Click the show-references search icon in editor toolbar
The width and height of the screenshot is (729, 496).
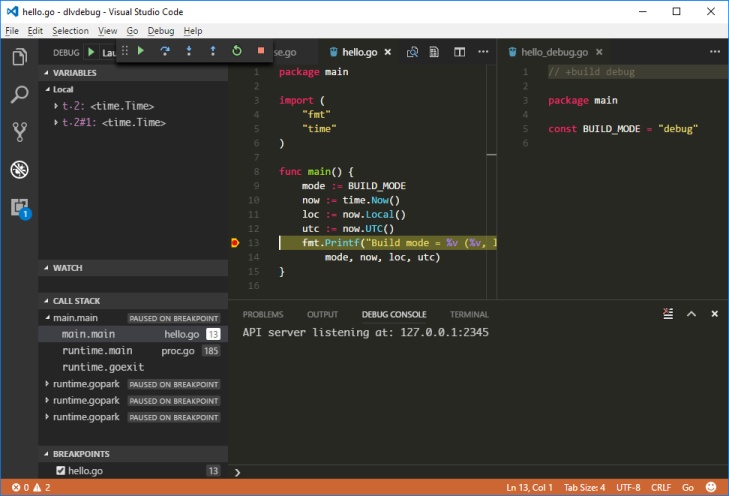(x=412, y=52)
